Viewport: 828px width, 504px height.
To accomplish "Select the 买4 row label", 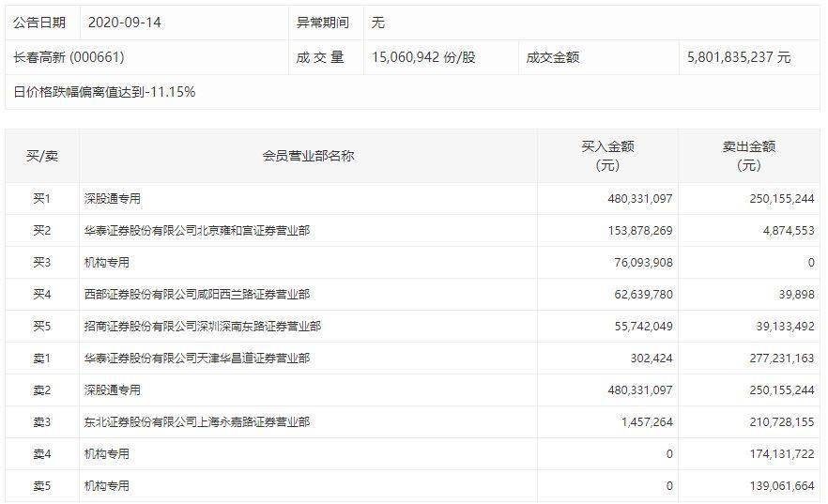I will coord(42,294).
